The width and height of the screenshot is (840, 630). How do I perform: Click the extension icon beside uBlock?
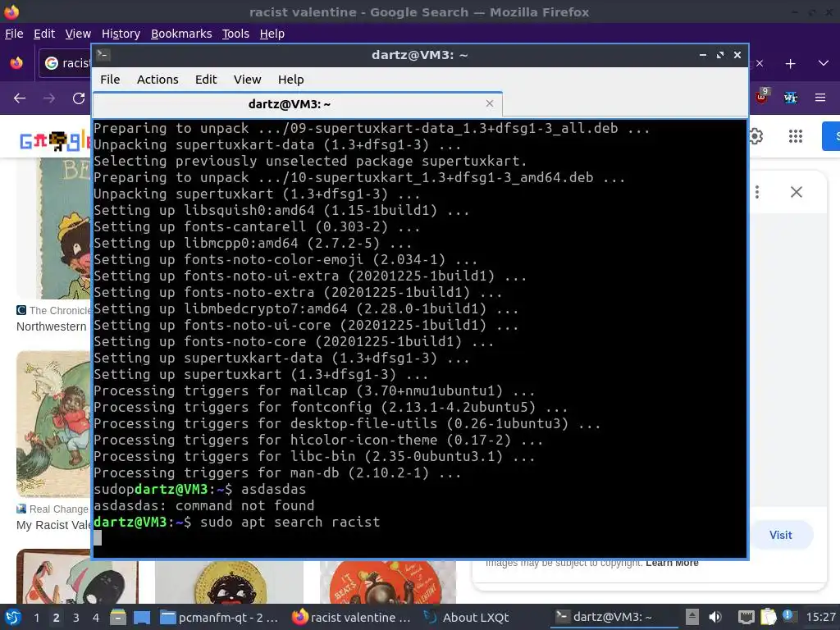click(x=791, y=98)
